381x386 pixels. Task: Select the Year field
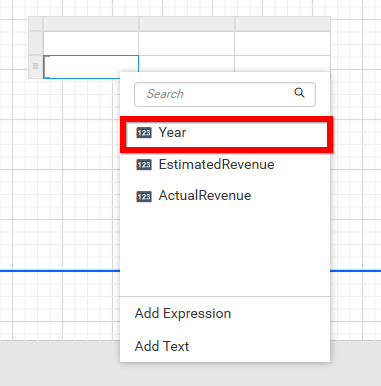(226, 134)
